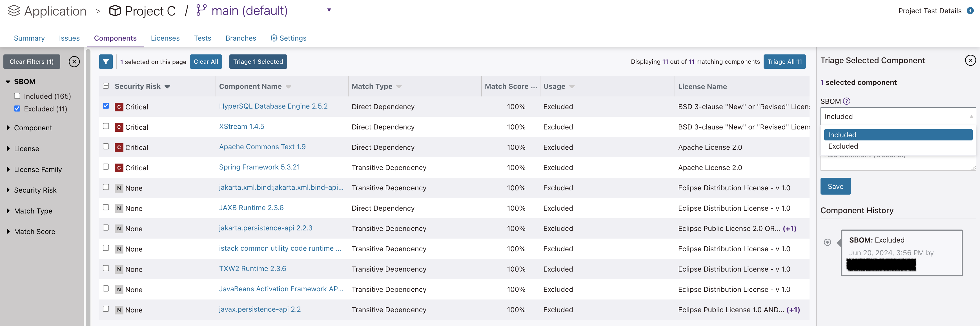
Task: Open the HyperSQL Database Engine 2.5.2 link
Action: pyautogui.click(x=273, y=106)
